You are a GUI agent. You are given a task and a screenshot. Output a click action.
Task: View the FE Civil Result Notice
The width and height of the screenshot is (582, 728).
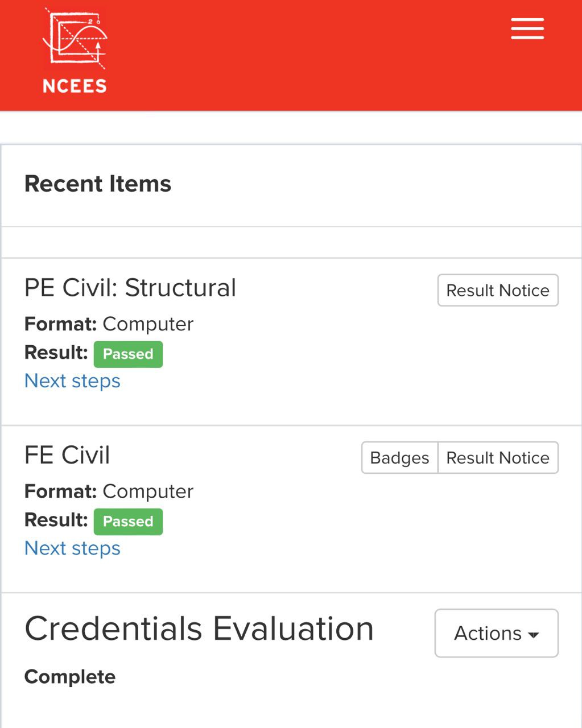[498, 458]
